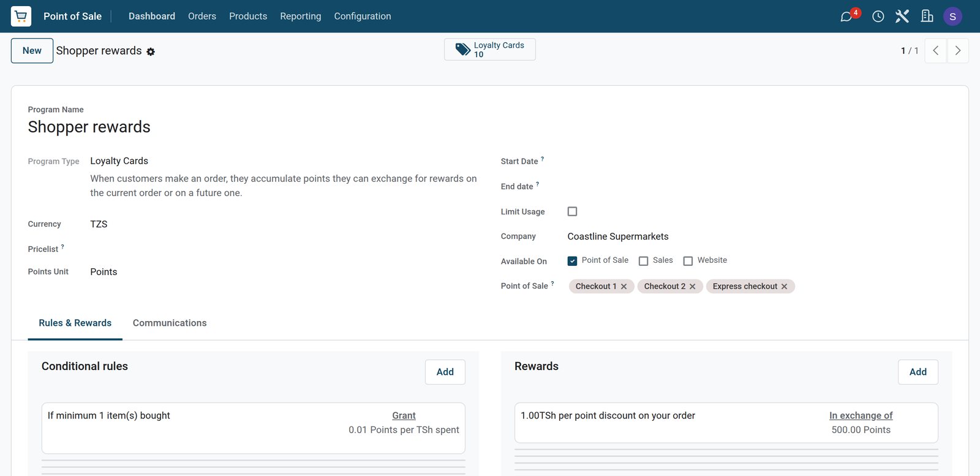Add a reward
The width and height of the screenshot is (980, 476).
[x=918, y=372]
